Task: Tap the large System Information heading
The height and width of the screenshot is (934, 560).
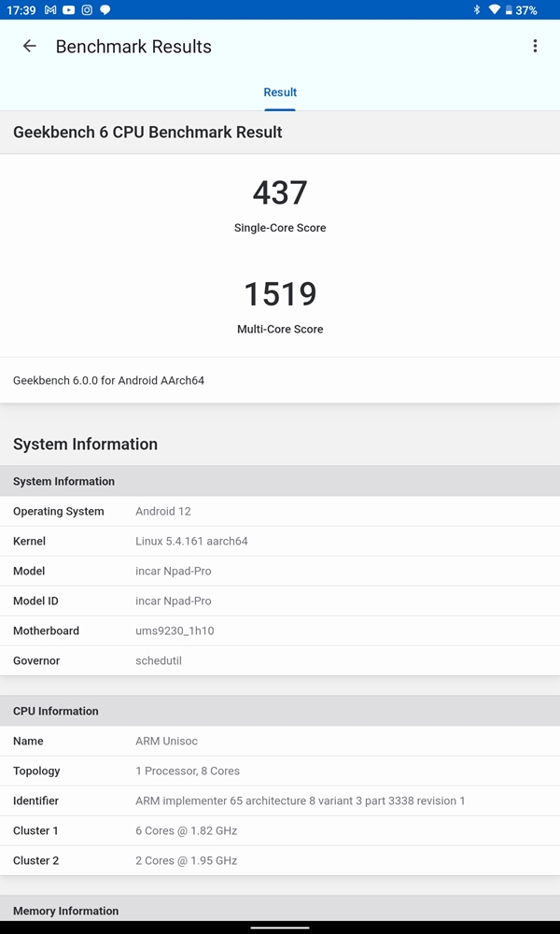Action: [85, 445]
